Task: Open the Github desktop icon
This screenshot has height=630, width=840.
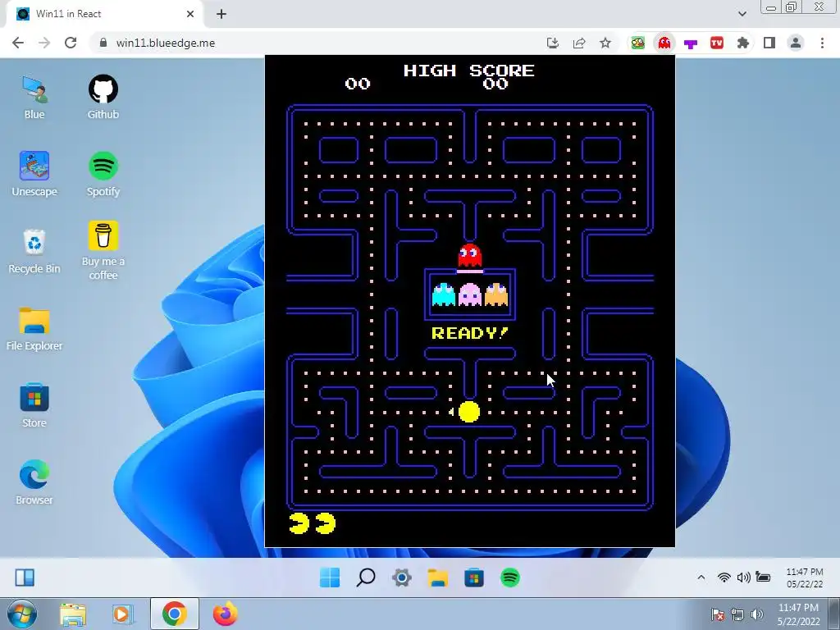Action: click(103, 98)
